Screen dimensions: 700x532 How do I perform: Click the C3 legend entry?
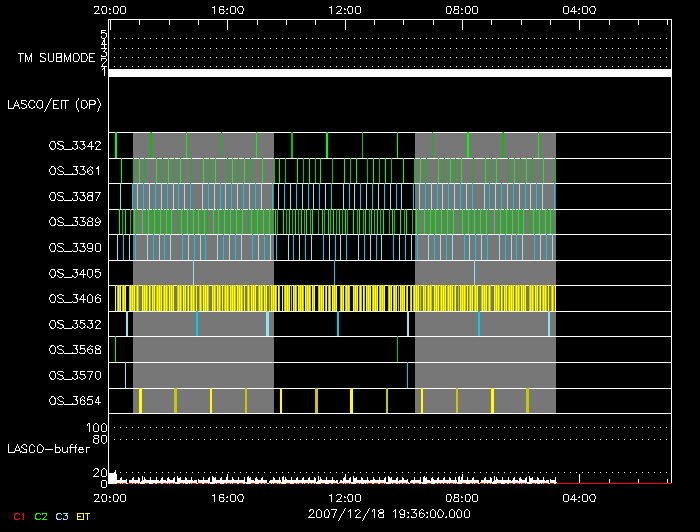point(62,516)
